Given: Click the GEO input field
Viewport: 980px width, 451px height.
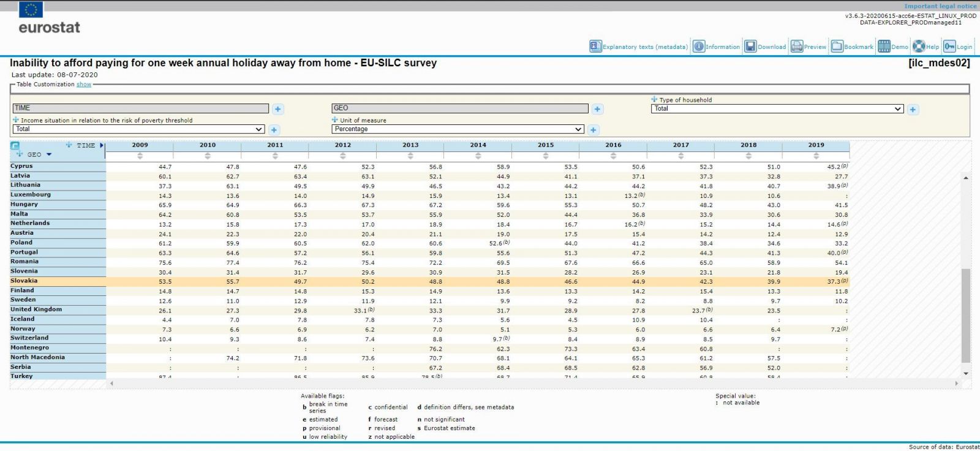Looking at the screenshot, I should click(x=460, y=108).
